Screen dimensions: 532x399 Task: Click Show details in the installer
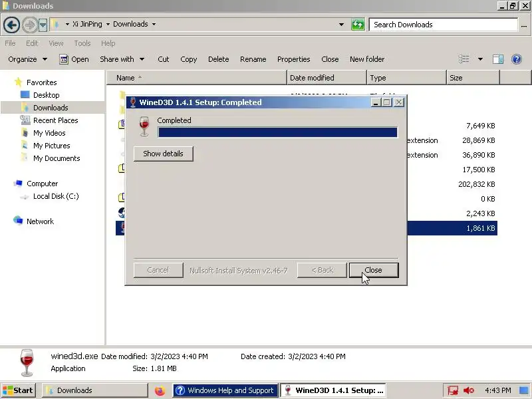click(163, 154)
